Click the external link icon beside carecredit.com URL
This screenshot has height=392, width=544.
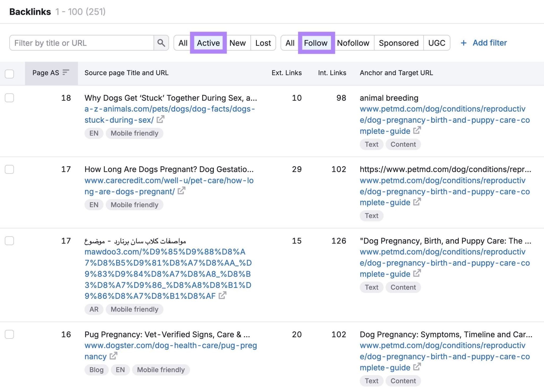point(181,191)
